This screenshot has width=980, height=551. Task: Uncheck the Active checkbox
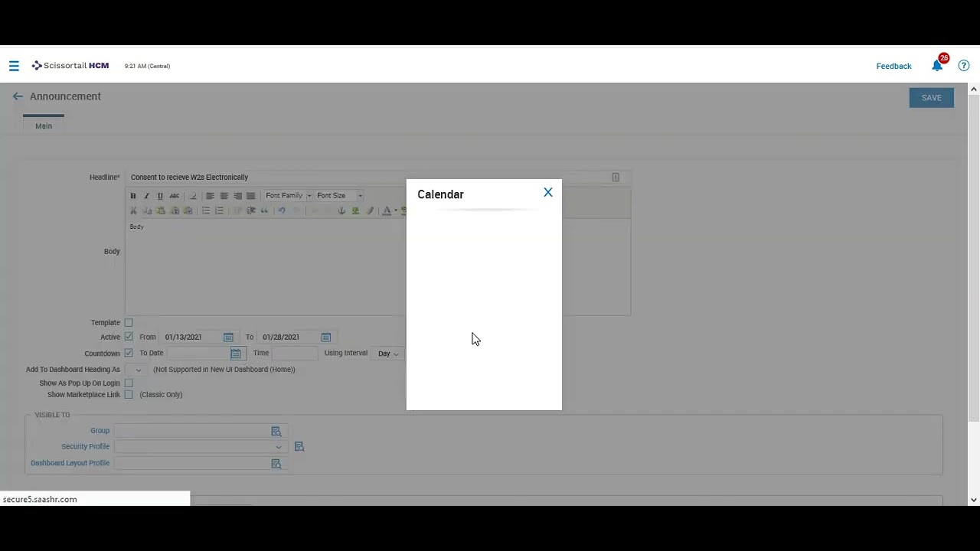click(129, 337)
